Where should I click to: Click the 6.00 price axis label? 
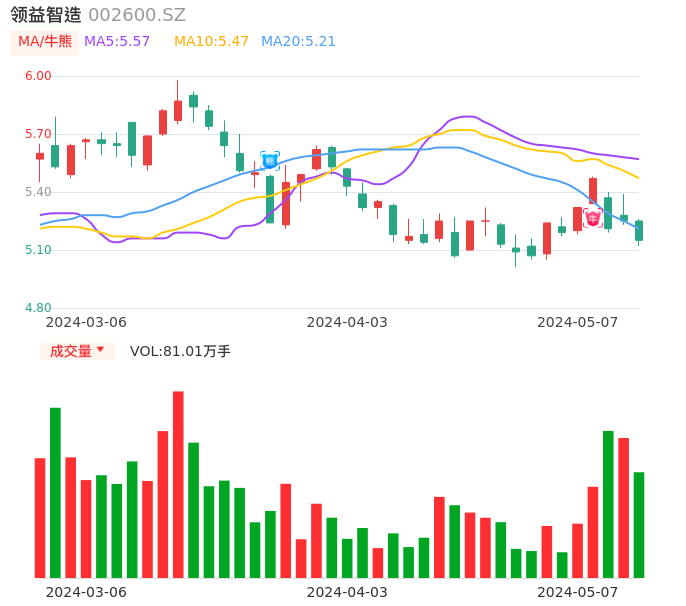coord(38,76)
